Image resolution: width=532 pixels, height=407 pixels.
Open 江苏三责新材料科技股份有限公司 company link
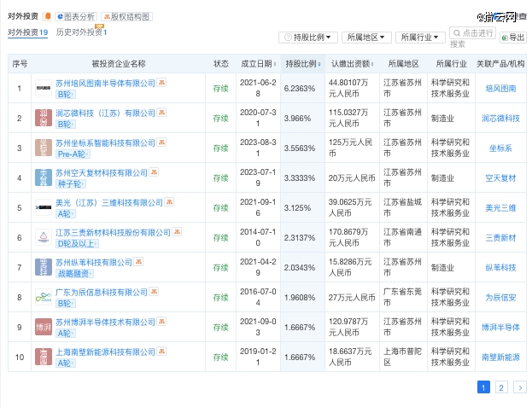[x=113, y=232]
